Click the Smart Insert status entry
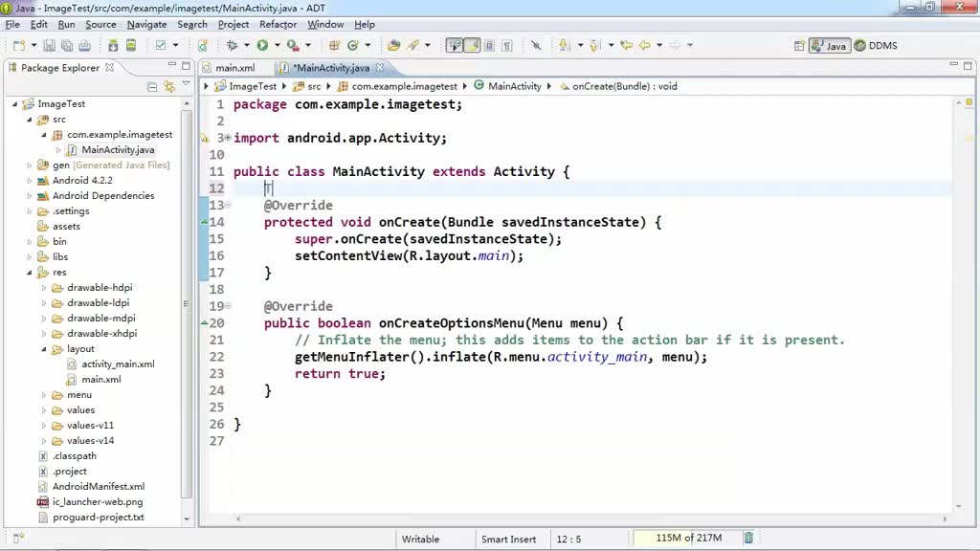 (508, 540)
